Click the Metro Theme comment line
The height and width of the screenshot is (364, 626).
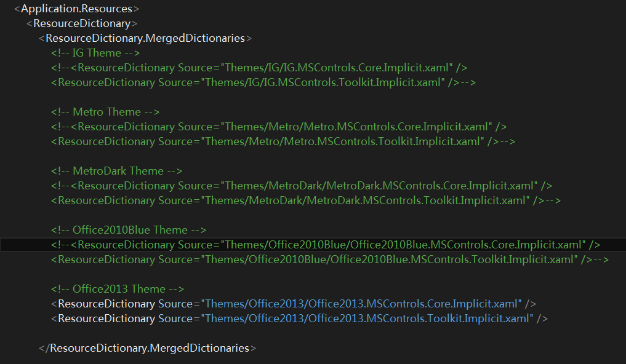pyautogui.click(x=105, y=112)
